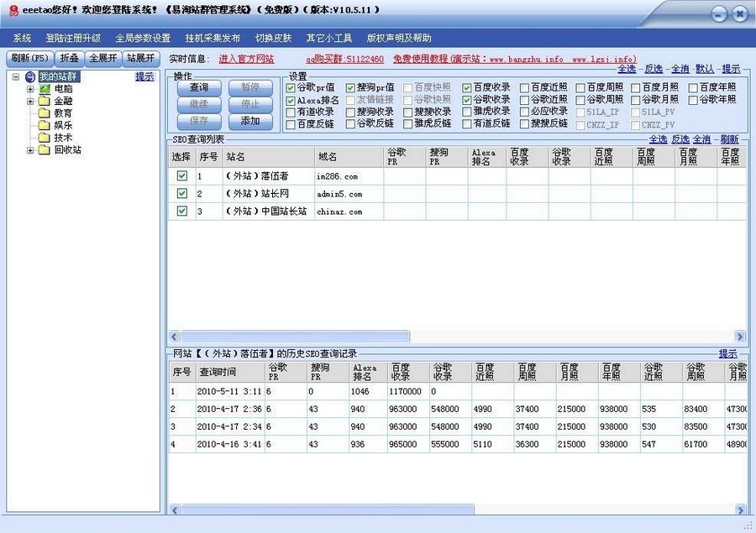Image resolution: width=756 pixels, height=533 pixels.
Task: Click the 添加 button
Action: (250, 122)
